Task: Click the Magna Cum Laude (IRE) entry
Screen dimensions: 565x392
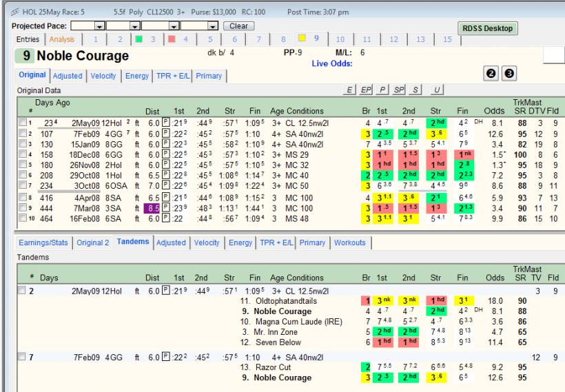Action: (299, 321)
